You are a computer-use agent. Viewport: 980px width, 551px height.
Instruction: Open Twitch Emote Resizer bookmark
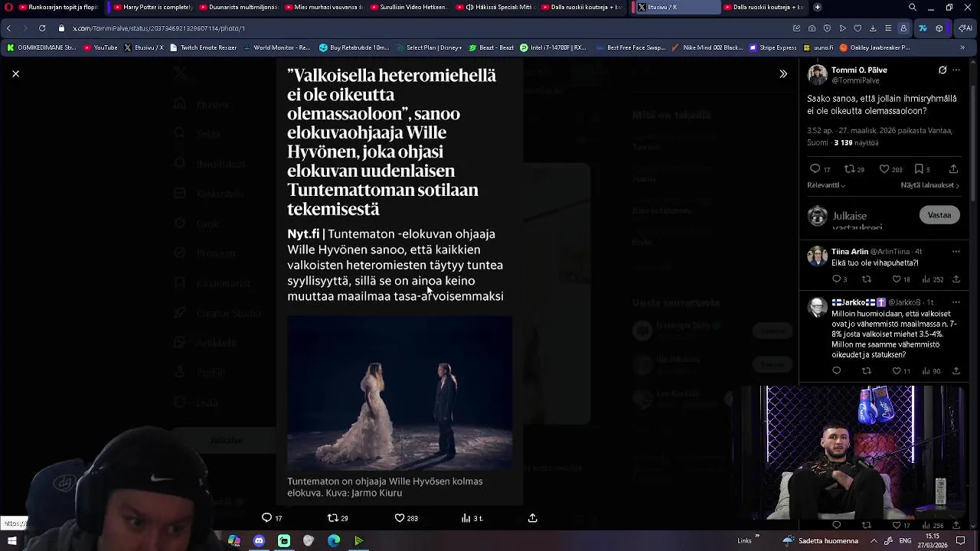[203, 47]
